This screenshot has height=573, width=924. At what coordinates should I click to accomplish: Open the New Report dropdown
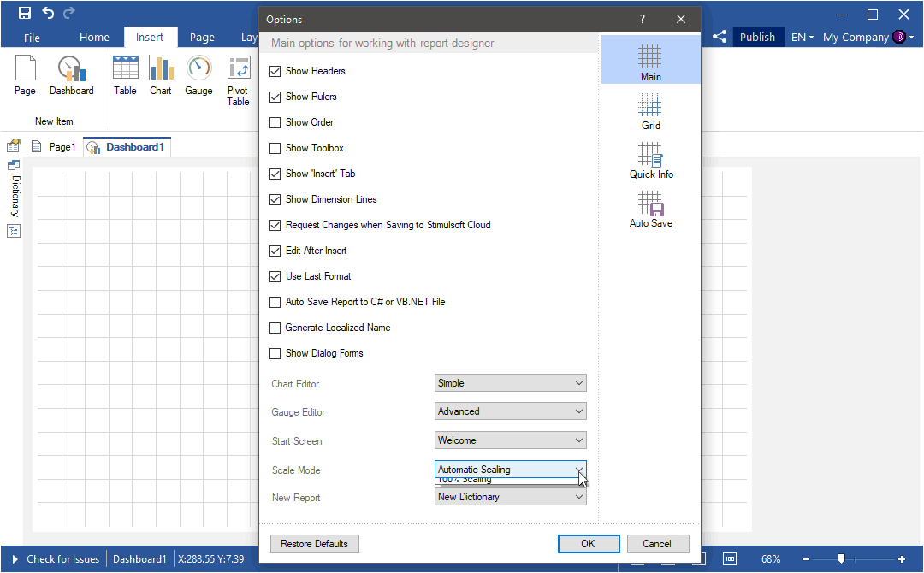tap(510, 496)
